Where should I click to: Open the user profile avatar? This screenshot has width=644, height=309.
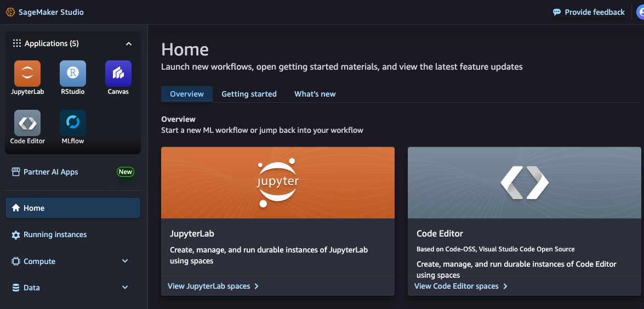coord(641,12)
